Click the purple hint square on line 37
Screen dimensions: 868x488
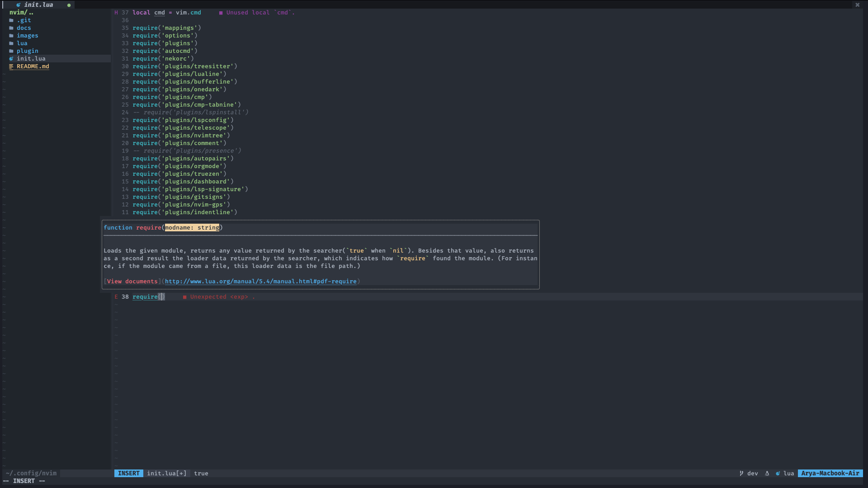click(x=221, y=13)
